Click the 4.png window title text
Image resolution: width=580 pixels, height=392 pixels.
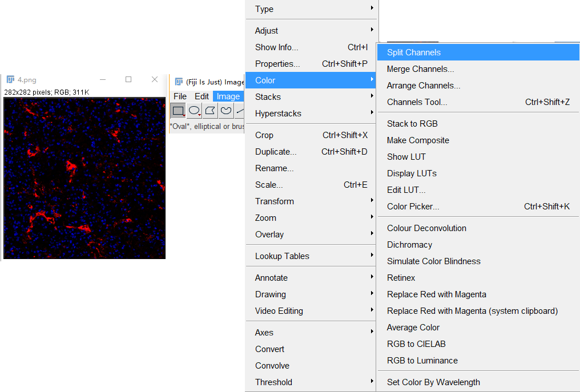coord(27,80)
